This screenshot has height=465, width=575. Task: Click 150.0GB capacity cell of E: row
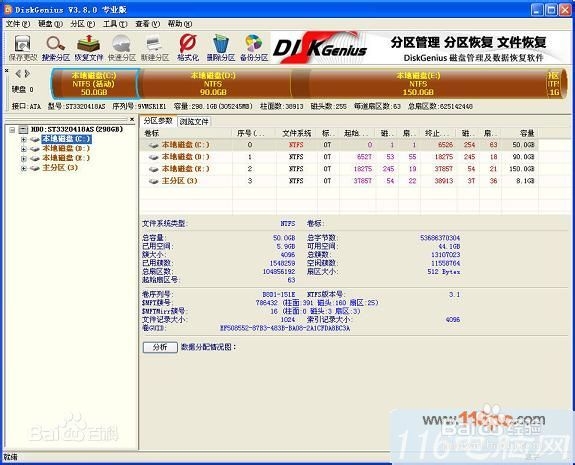coord(522,169)
